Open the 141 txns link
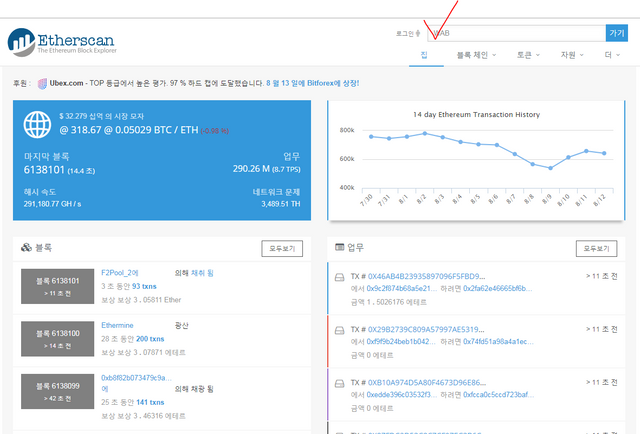 (150, 402)
